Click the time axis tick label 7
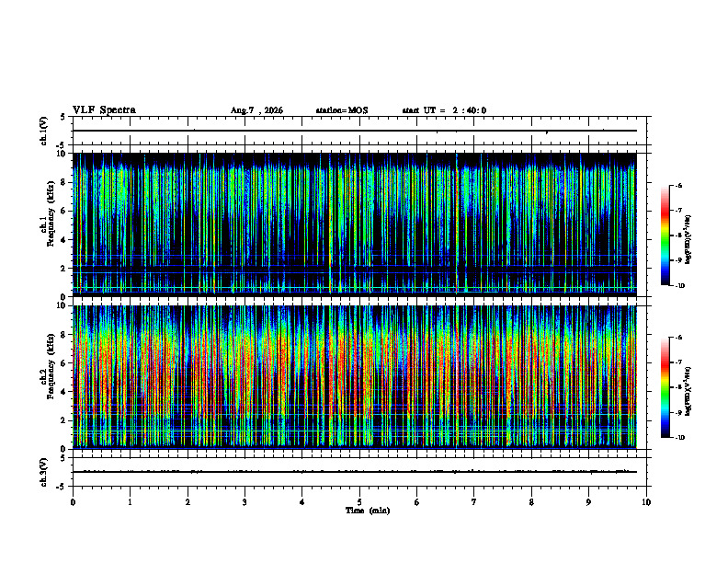The width and height of the screenshot is (728, 563). tap(474, 502)
